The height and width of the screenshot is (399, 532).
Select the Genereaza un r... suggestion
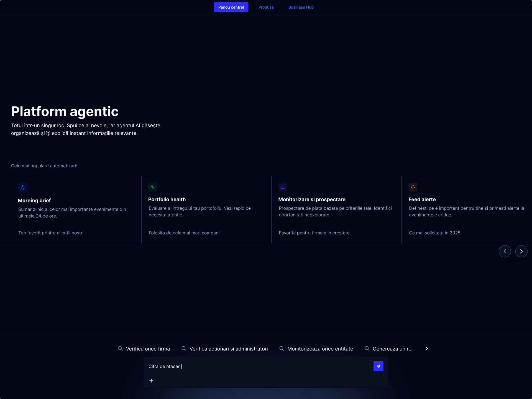(x=389, y=349)
